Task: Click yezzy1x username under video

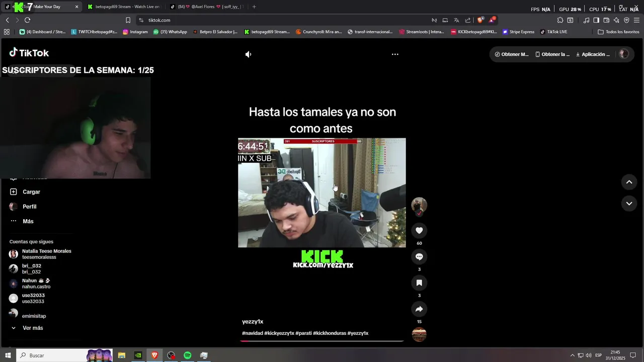Action: 253,322
